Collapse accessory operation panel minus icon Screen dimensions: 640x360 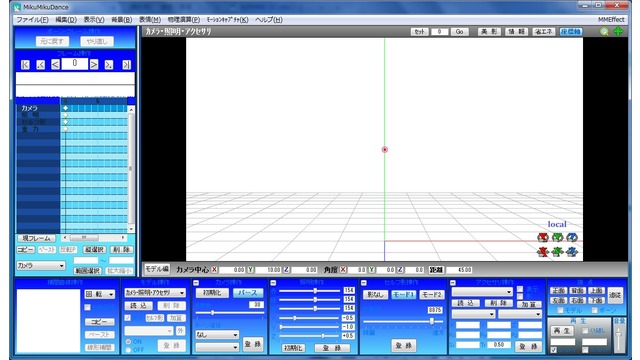coord(453,283)
